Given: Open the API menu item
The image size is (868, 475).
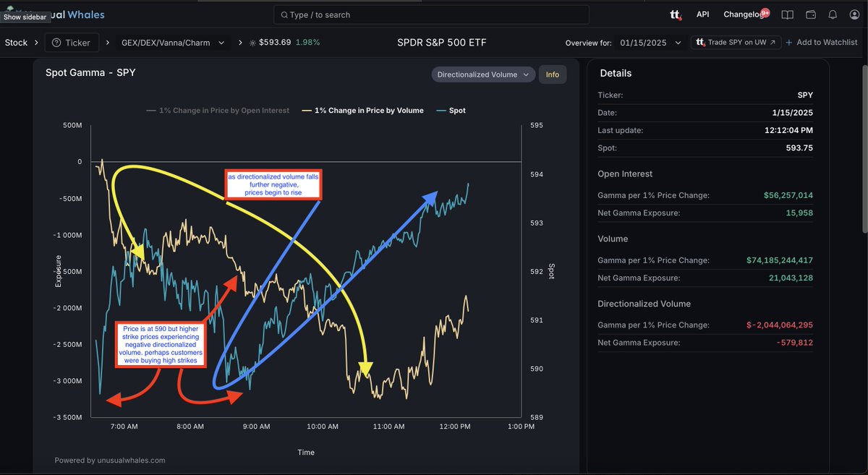Looking at the screenshot, I should [702, 14].
